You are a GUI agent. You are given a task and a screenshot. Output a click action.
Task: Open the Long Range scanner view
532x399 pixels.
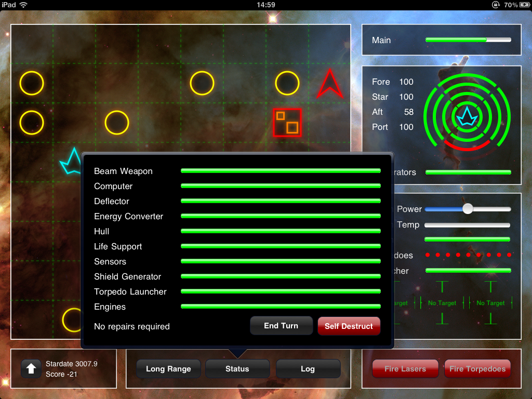(x=168, y=369)
